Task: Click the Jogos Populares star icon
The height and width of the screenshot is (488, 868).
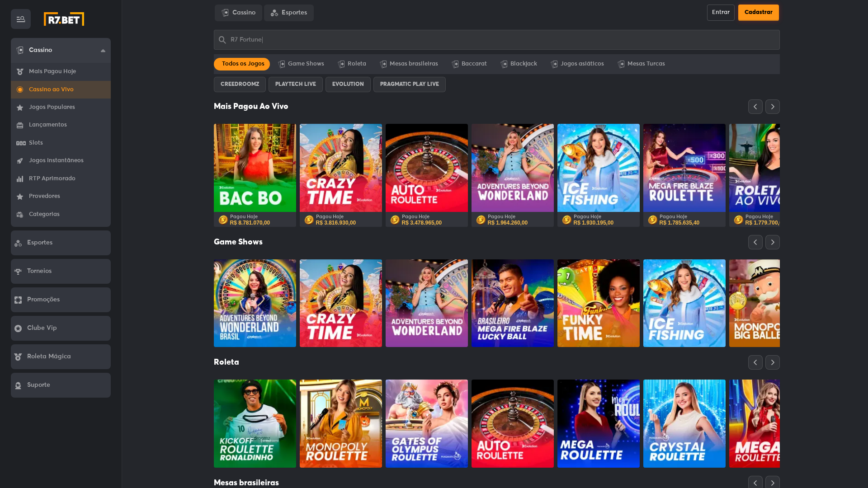Action: click(20, 108)
